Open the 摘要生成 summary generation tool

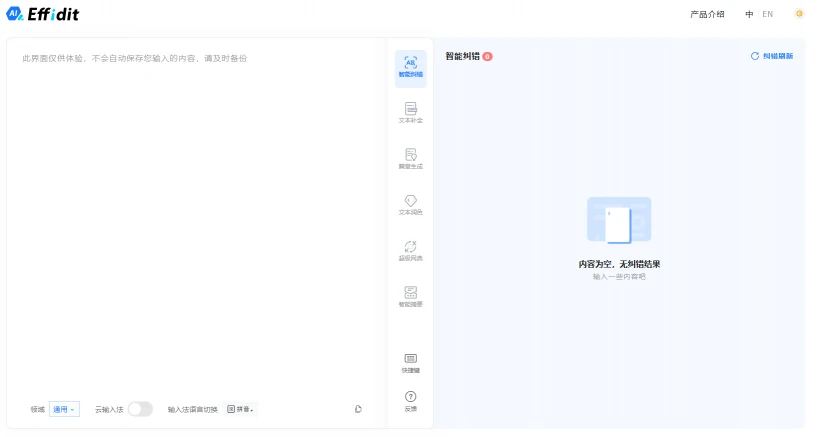point(410,158)
